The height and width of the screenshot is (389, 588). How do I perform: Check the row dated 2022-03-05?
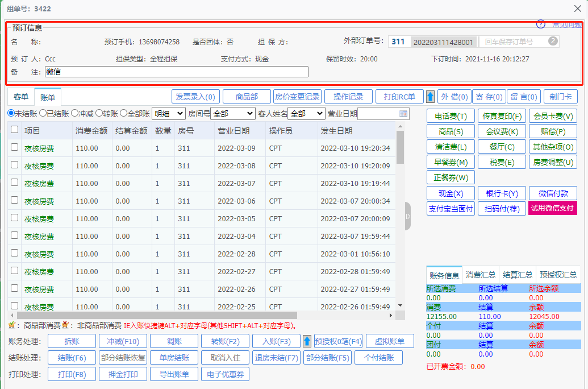tap(15, 218)
